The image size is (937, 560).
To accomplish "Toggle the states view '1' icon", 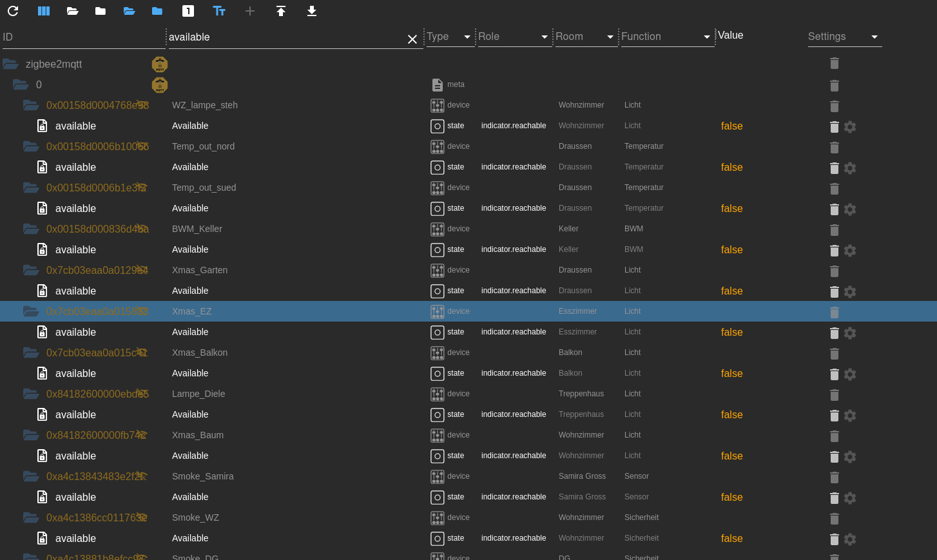I will pos(188,11).
